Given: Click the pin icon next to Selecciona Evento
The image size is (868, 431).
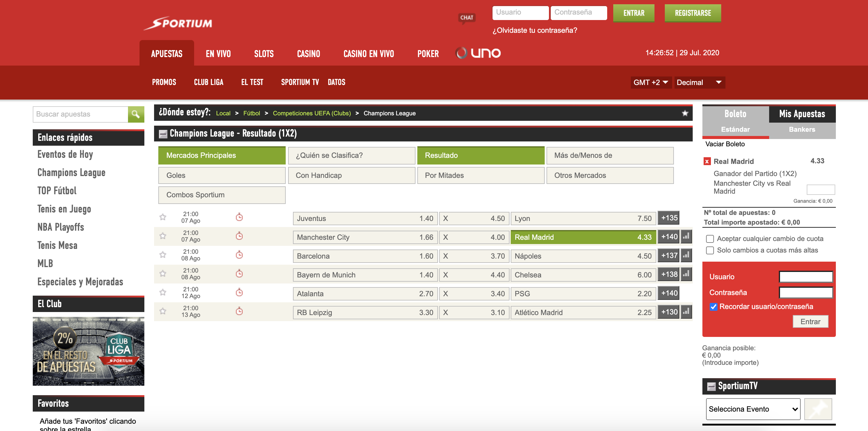Looking at the screenshot, I should (x=818, y=409).
